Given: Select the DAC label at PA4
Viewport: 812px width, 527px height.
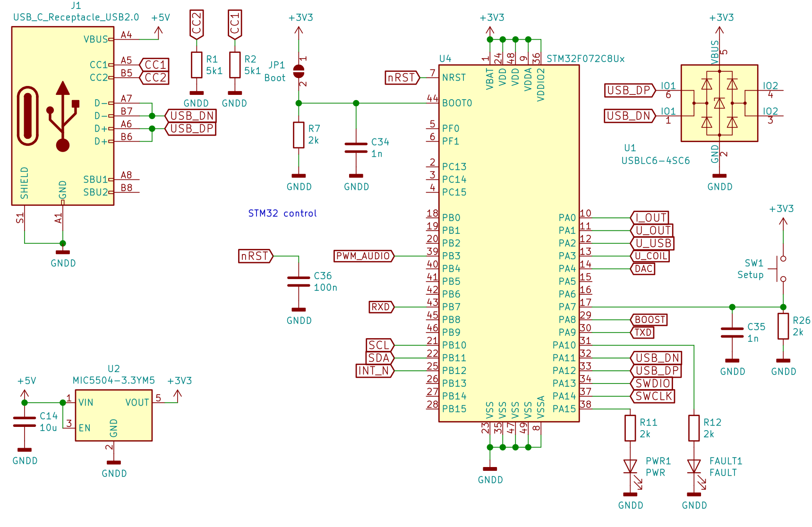Looking at the screenshot, I should [x=642, y=269].
